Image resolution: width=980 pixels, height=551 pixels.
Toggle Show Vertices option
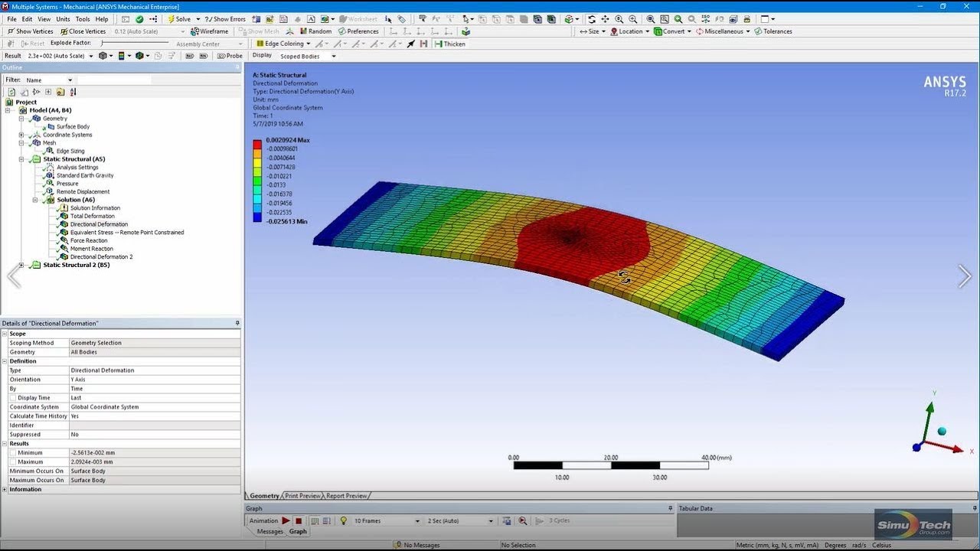(31, 31)
